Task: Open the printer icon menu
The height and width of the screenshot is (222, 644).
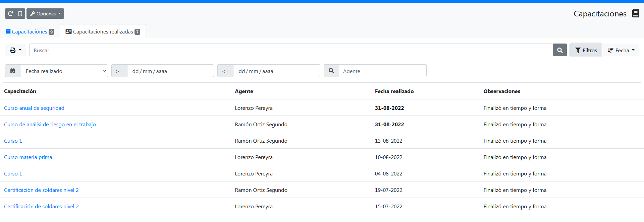Action: click(x=15, y=50)
